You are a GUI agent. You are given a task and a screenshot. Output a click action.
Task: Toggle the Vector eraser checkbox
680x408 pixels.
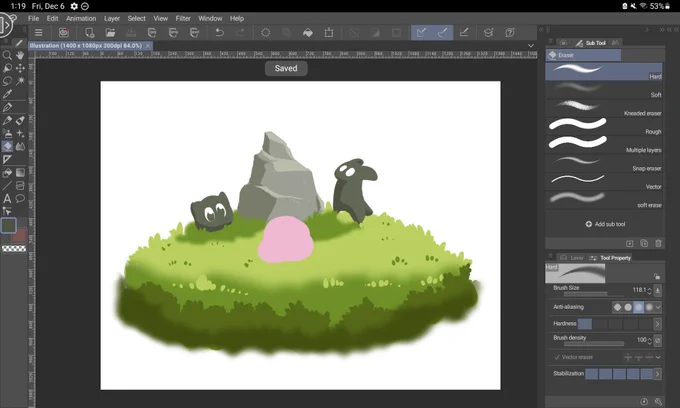point(557,357)
